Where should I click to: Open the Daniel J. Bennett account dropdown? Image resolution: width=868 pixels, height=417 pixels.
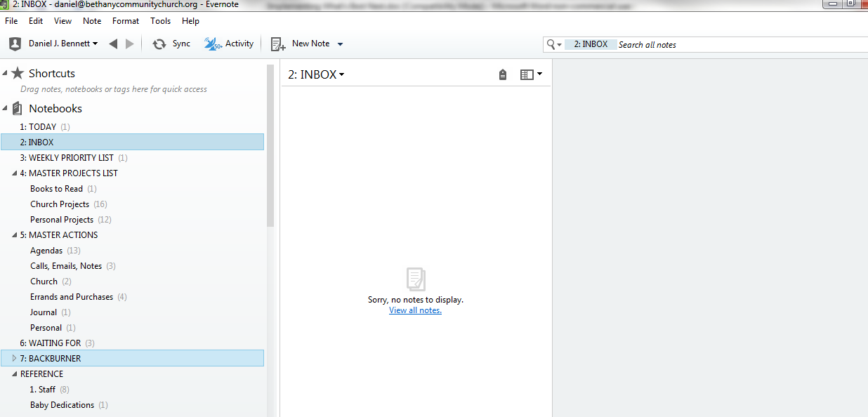tap(63, 44)
